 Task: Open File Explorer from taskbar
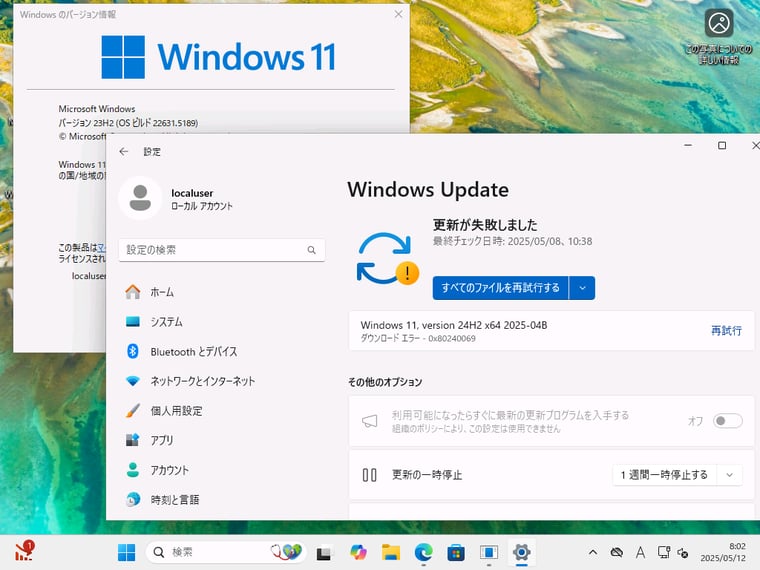pos(391,552)
